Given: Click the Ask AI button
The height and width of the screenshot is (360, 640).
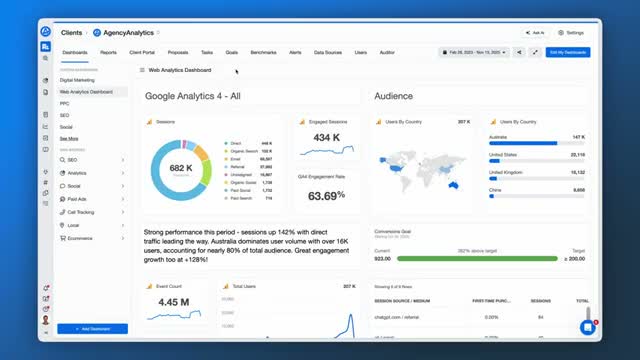Looking at the screenshot, I should 535,33.
